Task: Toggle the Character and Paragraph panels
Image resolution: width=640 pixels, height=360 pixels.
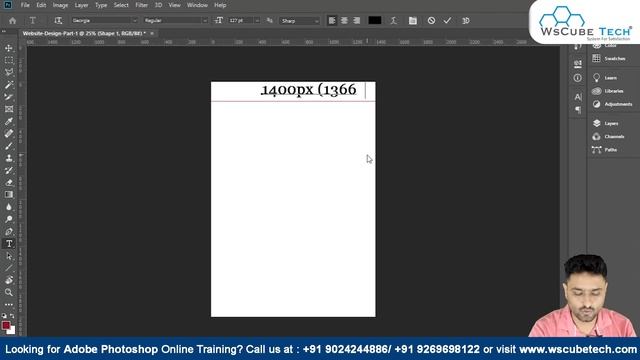Action: click(413, 20)
